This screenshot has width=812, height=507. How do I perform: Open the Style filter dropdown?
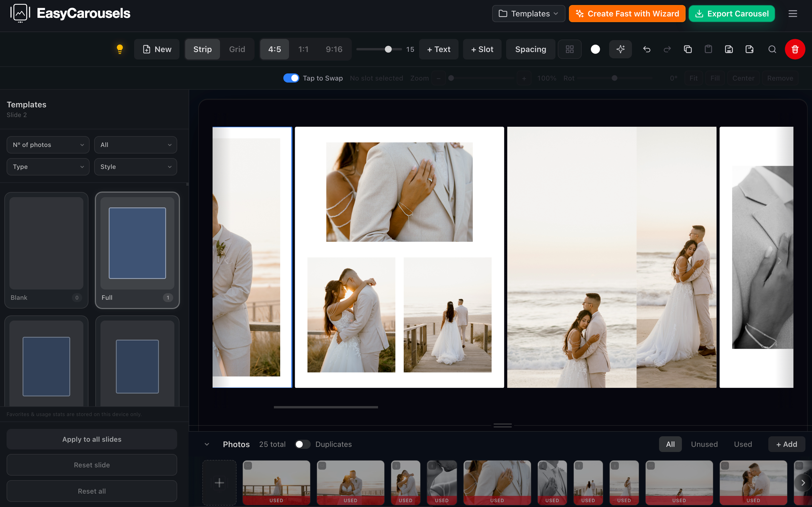136,167
